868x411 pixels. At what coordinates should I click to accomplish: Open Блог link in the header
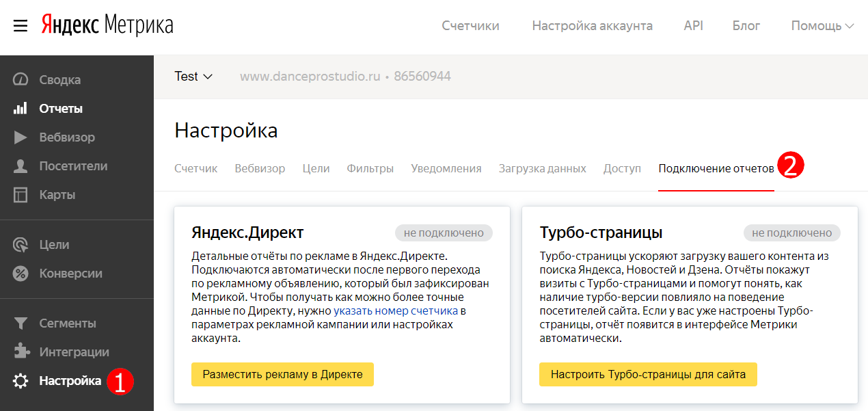pos(746,26)
